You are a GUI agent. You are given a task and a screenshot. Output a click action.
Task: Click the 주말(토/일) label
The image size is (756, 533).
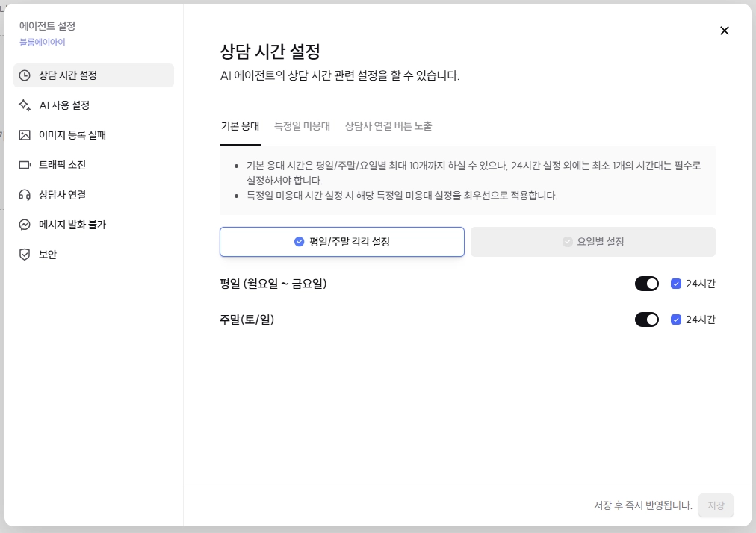point(247,320)
